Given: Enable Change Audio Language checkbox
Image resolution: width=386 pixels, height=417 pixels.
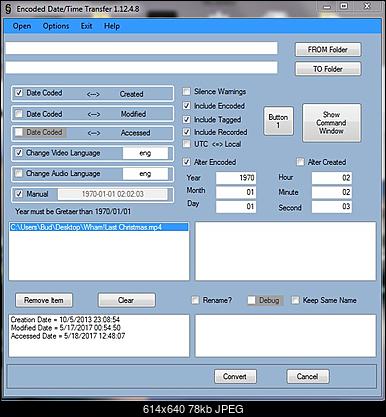Looking at the screenshot, I should coord(19,173).
